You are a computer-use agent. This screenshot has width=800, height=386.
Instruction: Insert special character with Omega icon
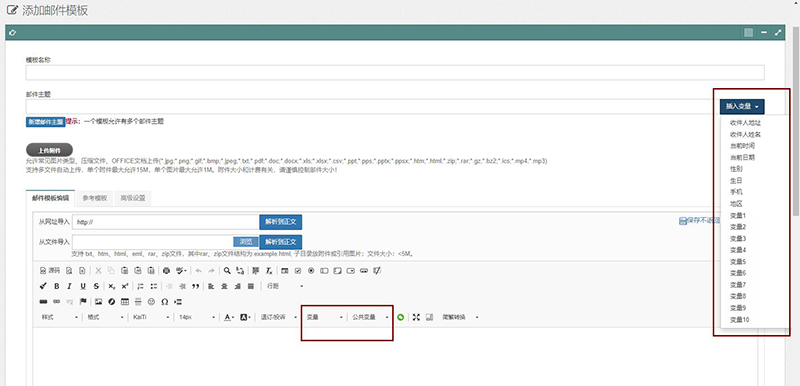[165, 302]
